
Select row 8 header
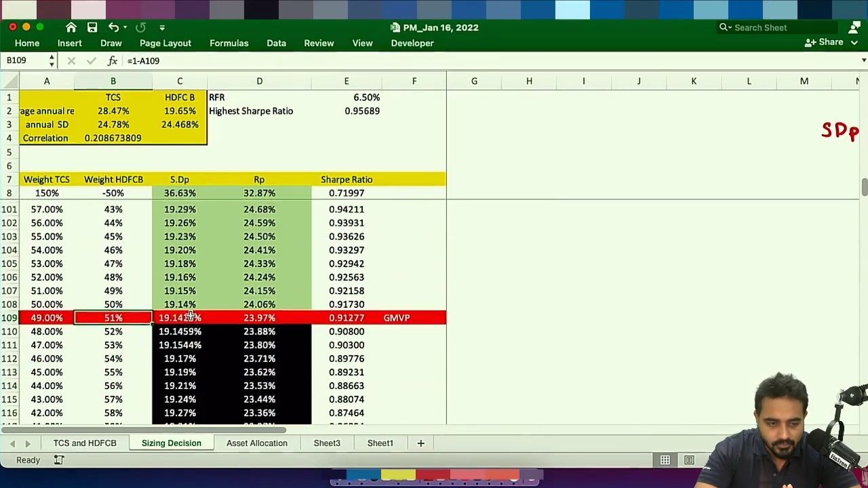[x=9, y=193]
